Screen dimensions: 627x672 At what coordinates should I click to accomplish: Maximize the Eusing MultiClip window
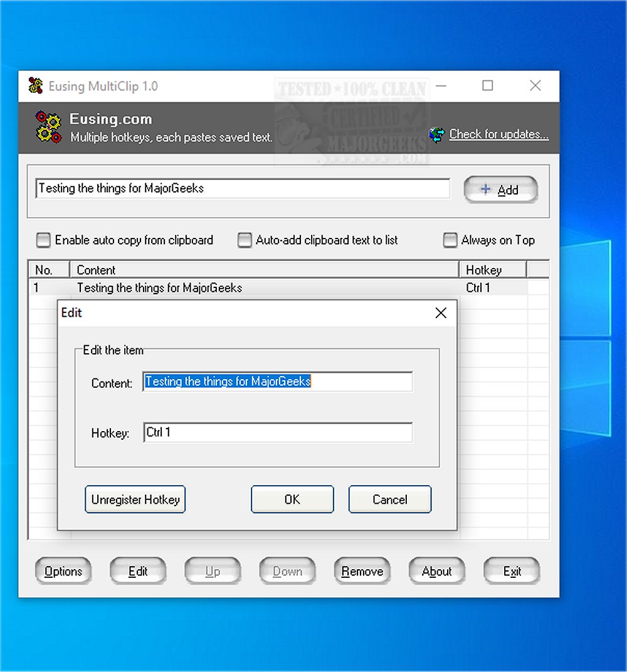coord(487,86)
